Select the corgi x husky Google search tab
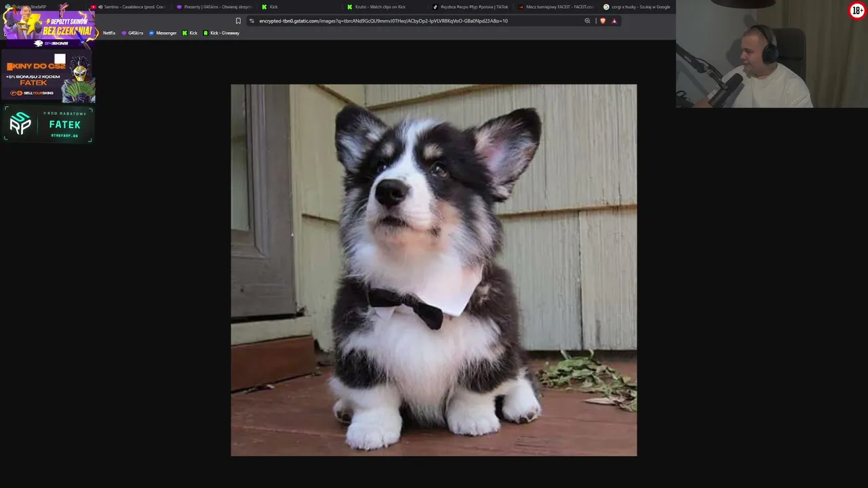Screen dimensions: 868x488 [x=637, y=7]
